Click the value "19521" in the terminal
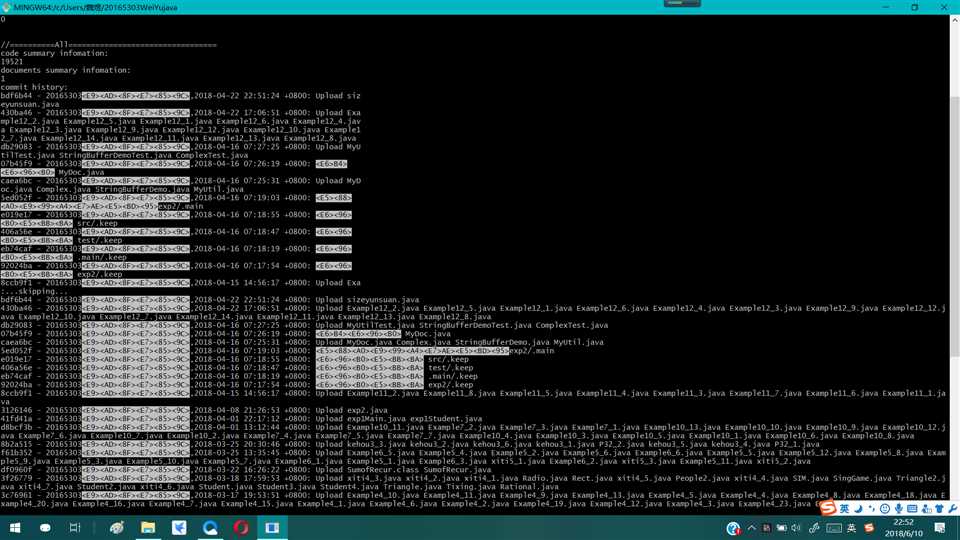This screenshot has width=960, height=540. pos(12,62)
